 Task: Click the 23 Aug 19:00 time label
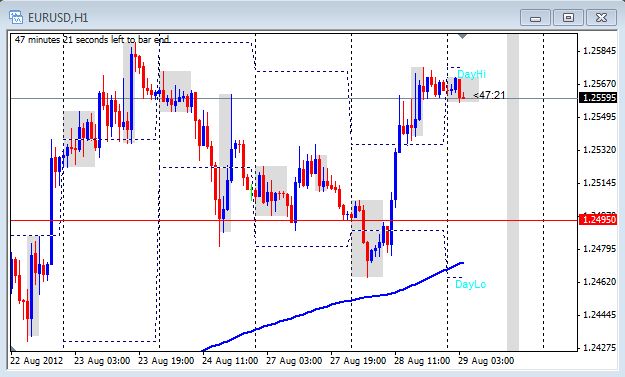coord(166,361)
